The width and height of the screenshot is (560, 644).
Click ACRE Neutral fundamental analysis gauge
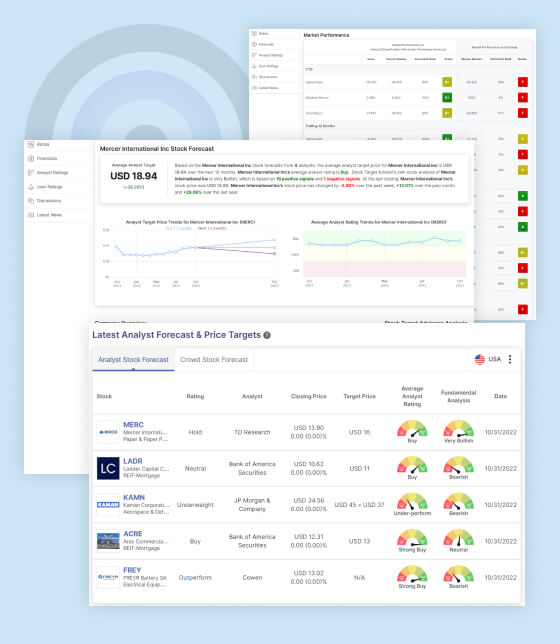point(459,538)
